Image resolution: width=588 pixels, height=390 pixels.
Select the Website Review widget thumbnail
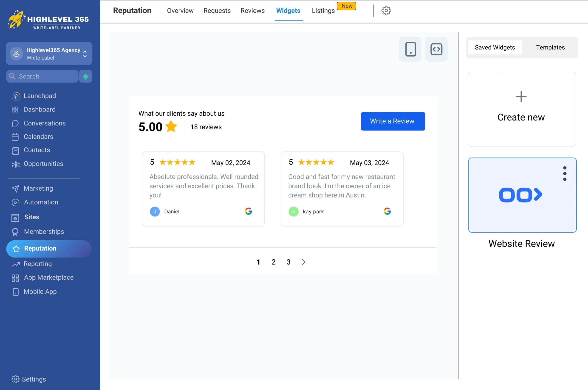click(522, 195)
